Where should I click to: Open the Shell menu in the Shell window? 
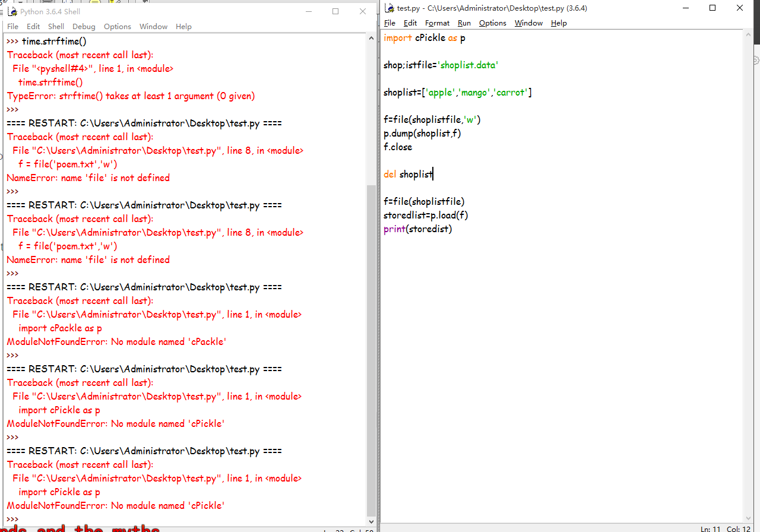[56, 27]
